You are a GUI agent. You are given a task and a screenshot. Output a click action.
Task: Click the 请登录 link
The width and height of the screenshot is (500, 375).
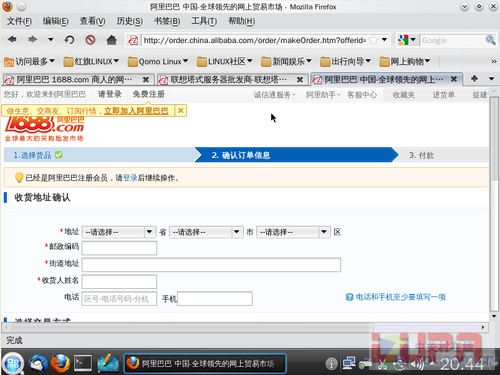(x=110, y=94)
